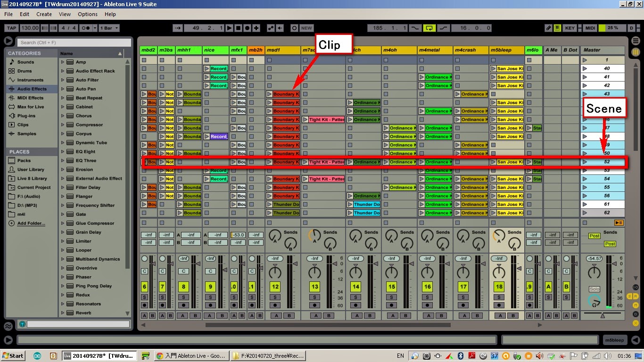
Task: Click Add Folder... in Places
Action: pyautogui.click(x=31, y=223)
